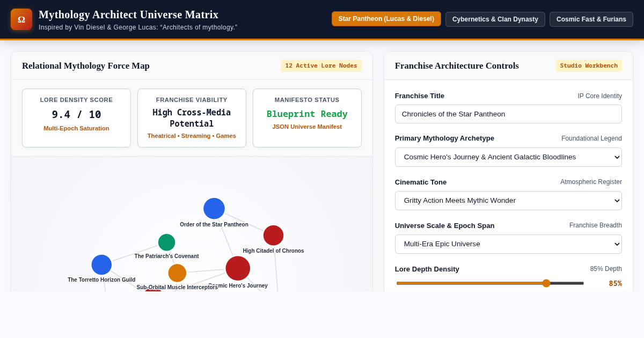Viewport: 644px width, 338px height.
Task: Open the Cinematic Tone dropdown
Action: pyautogui.click(x=508, y=201)
